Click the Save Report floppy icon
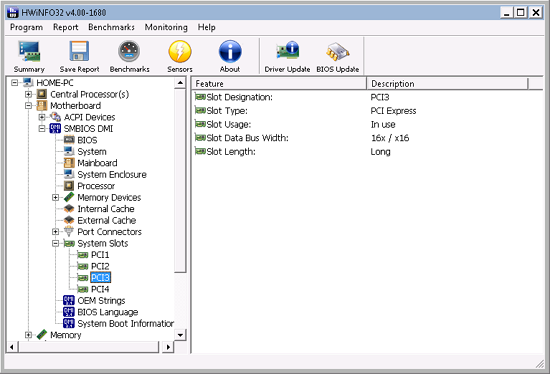This screenshot has width=550, height=374. (79, 52)
